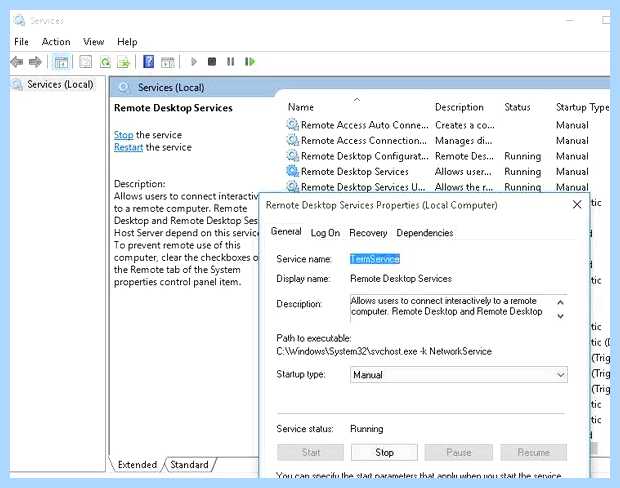620x488 pixels.
Task: Click the Pause button in Properties dialog
Action: [x=459, y=452]
